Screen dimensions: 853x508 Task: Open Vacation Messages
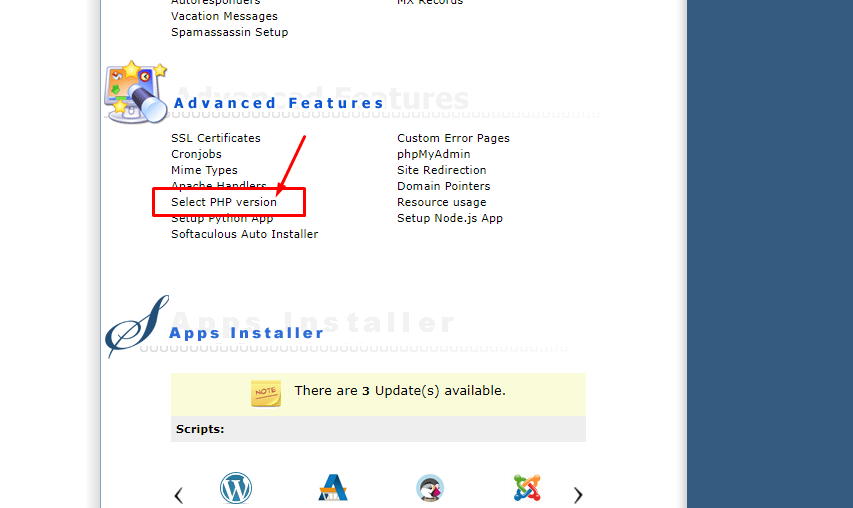click(224, 16)
